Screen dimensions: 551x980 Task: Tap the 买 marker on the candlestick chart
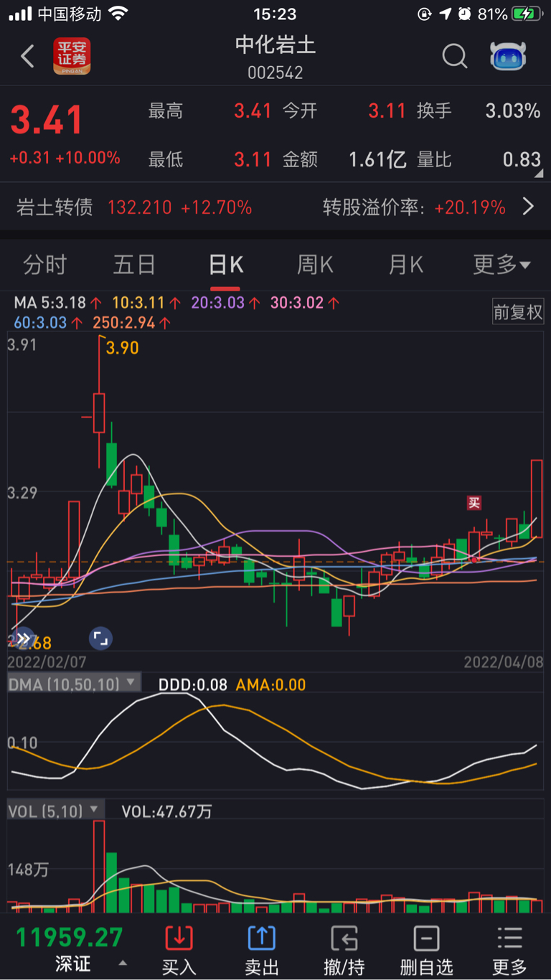click(474, 503)
